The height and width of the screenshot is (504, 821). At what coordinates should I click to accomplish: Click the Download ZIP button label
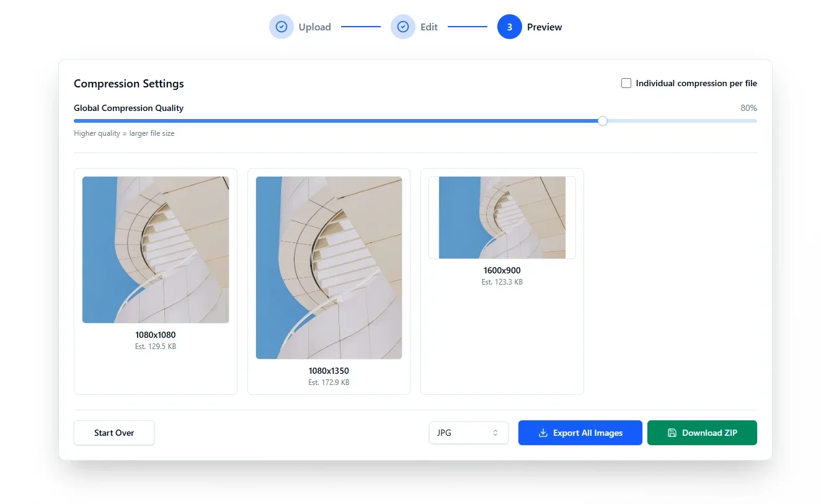coord(709,433)
